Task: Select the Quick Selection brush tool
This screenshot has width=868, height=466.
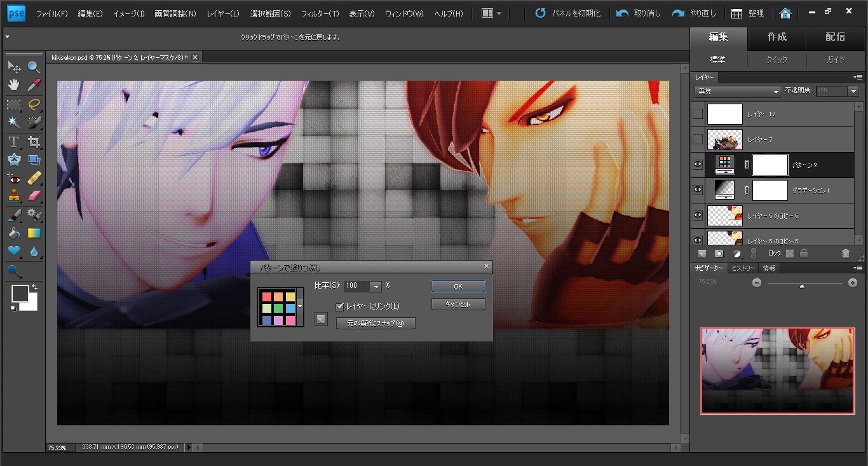Action: [x=34, y=121]
